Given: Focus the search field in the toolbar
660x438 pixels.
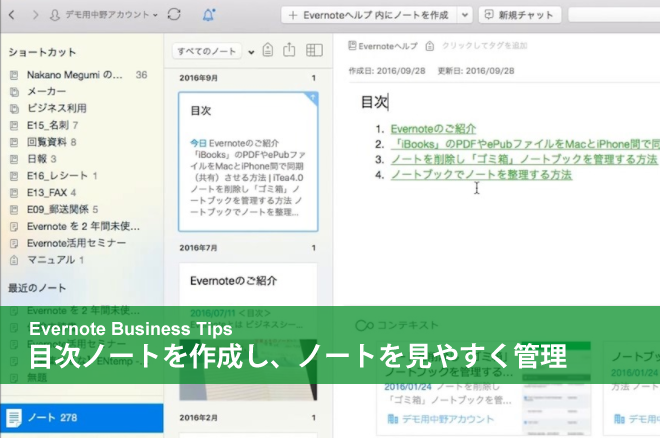Looking at the screenshot, I should click(x=614, y=15).
